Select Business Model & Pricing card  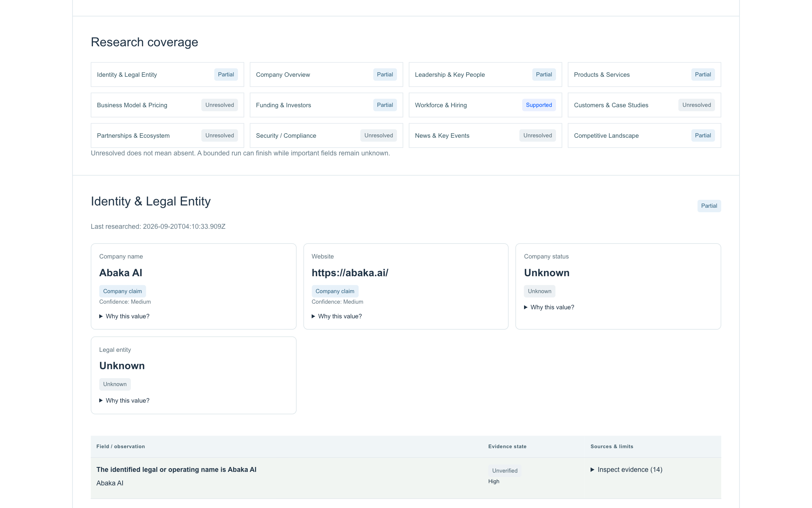pos(167,105)
